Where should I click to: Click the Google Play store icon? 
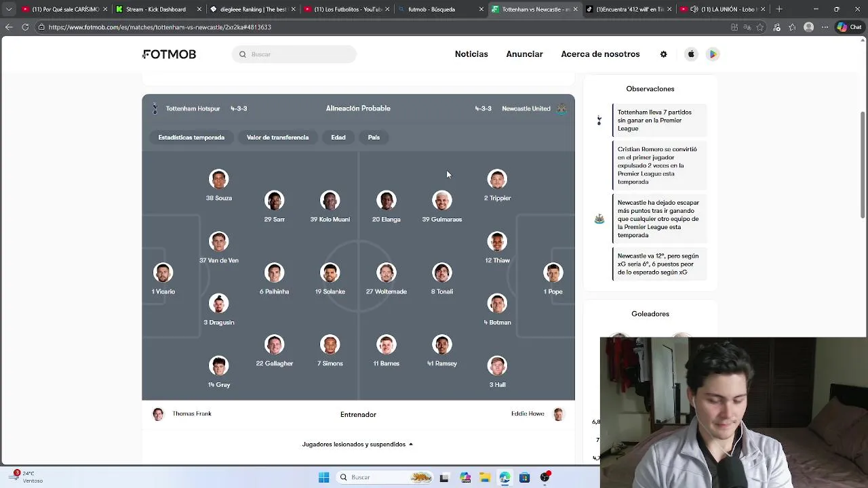[x=713, y=54]
